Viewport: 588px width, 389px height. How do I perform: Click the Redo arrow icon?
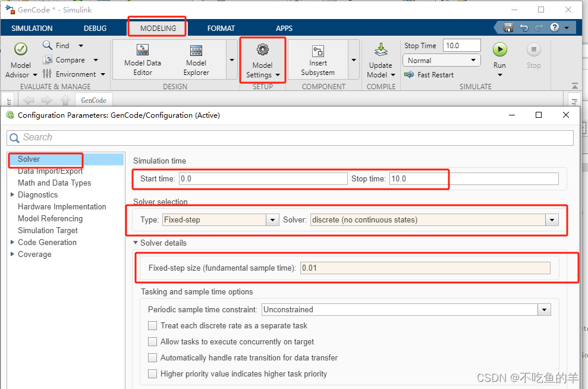pyautogui.click(x=539, y=27)
